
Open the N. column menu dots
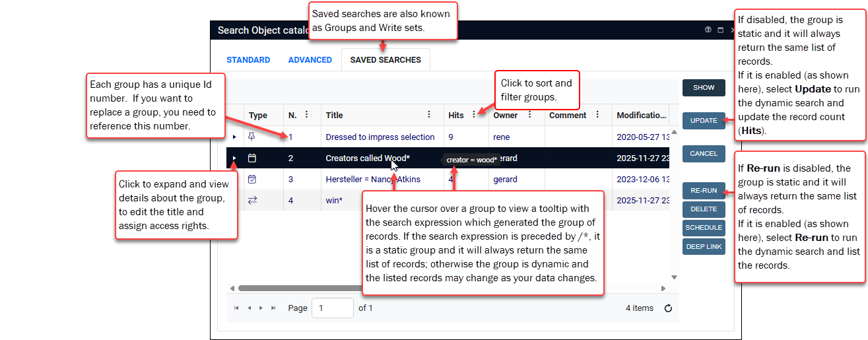pyautogui.click(x=306, y=114)
